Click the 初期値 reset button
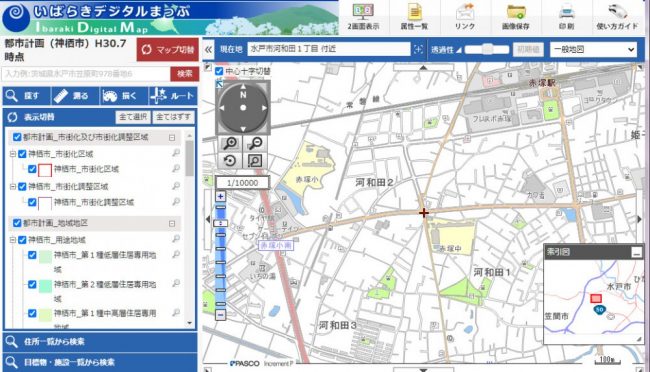 tap(528, 49)
